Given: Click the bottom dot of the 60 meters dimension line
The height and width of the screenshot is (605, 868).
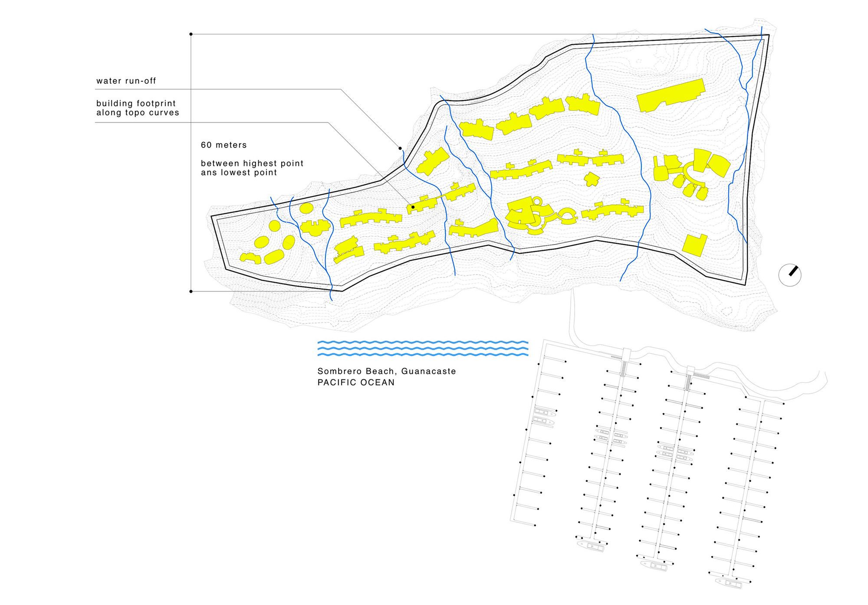Looking at the screenshot, I should pyautogui.click(x=191, y=291).
